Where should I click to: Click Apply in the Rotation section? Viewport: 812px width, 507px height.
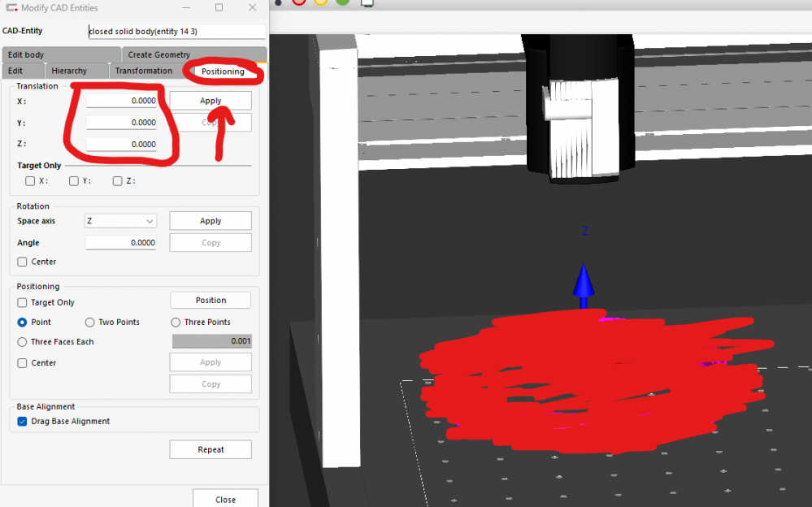[211, 221]
